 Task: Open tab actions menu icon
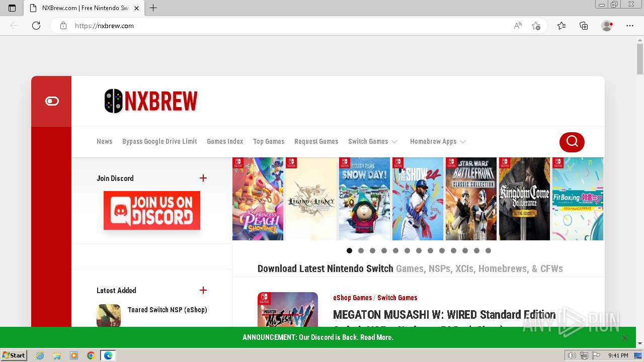12,8
